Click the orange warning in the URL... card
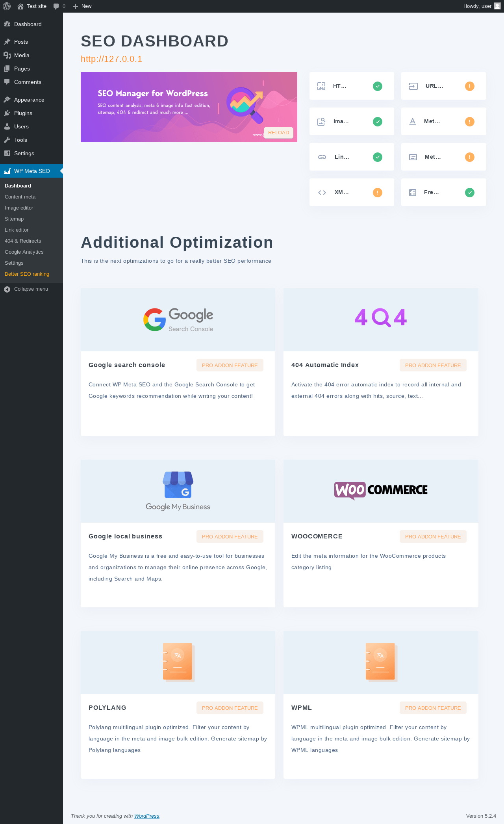The width and height of the screenshot is (504, 824). click(470, 86)
